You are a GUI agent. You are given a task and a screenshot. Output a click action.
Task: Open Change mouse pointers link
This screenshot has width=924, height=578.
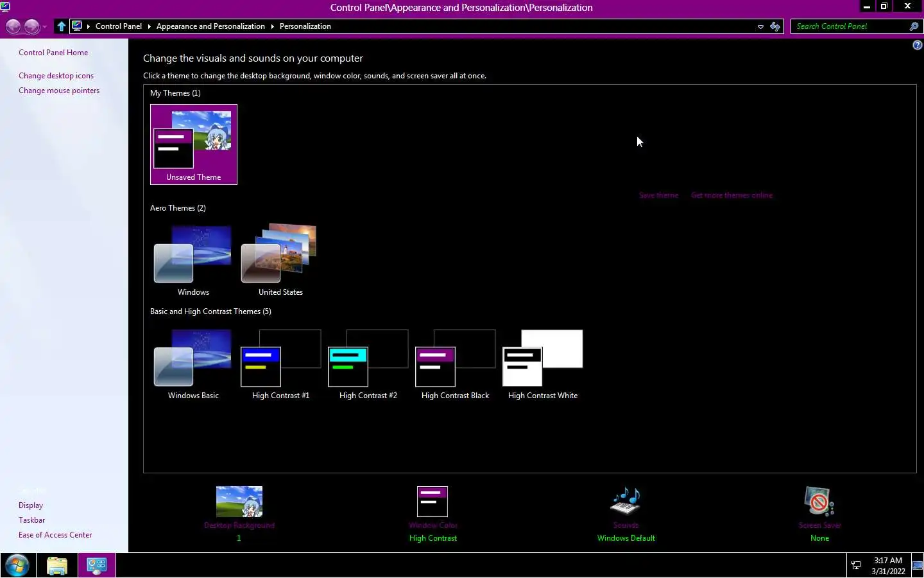[59, 91]
